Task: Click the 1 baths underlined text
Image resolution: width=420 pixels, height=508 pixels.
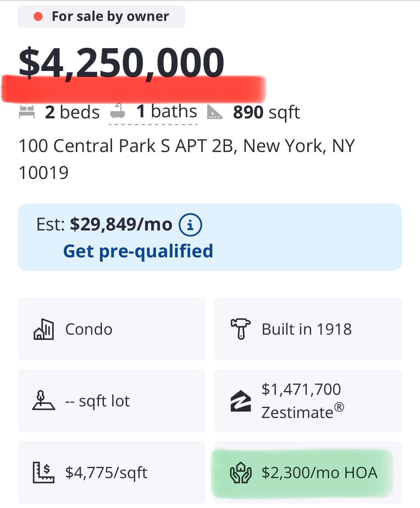Action: tap(167, 111)
